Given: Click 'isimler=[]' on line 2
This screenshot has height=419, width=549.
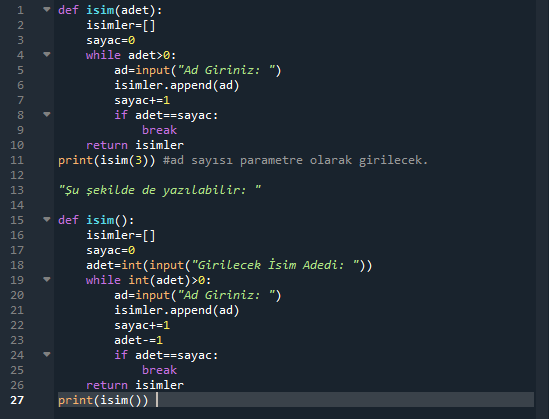Looking at the screenshot, I should tap(121, 25).
